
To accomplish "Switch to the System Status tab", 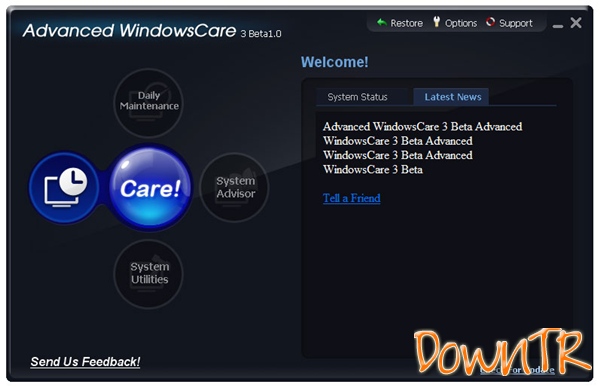I will [x=357, y=97].
